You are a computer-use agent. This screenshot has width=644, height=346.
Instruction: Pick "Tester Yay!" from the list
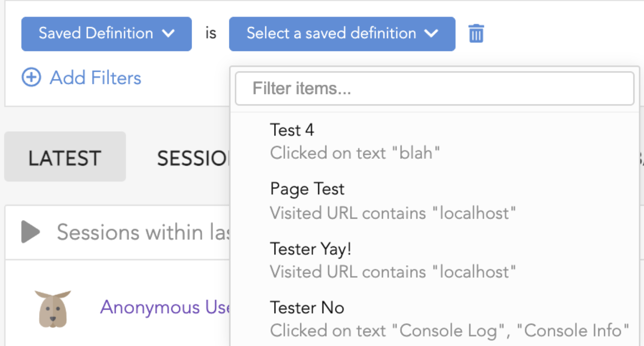(310, 249)
